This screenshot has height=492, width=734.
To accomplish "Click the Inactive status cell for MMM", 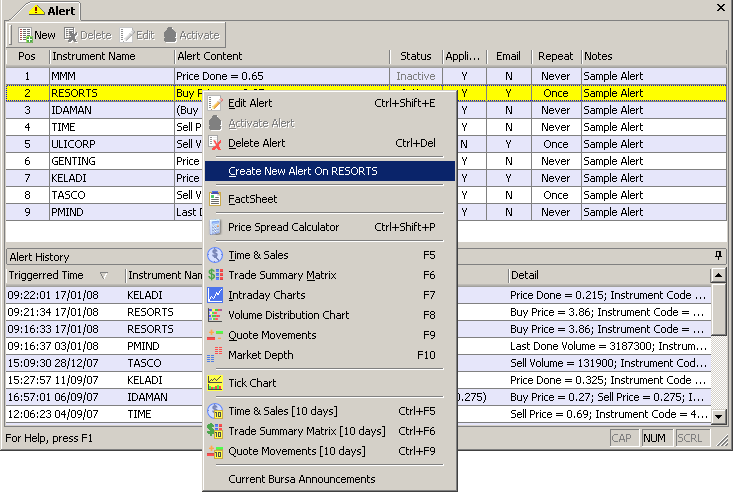I will point(416,76).
